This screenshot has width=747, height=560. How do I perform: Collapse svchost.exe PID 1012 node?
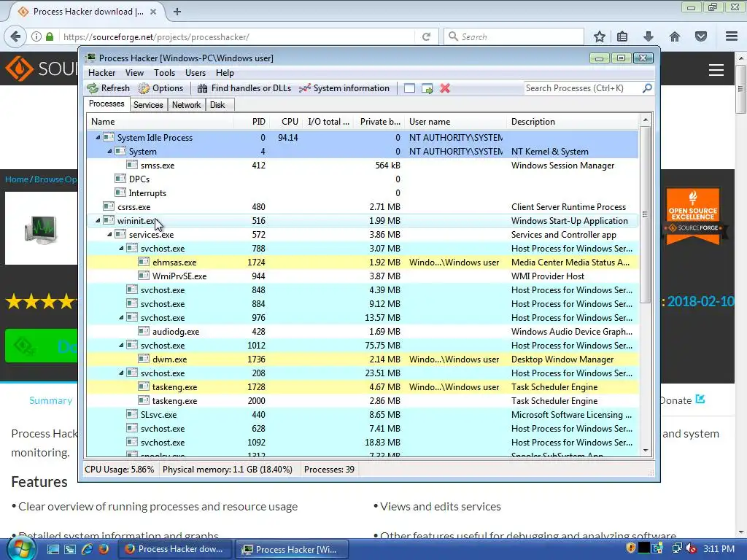pyautogui.click(x=121, y=345)
